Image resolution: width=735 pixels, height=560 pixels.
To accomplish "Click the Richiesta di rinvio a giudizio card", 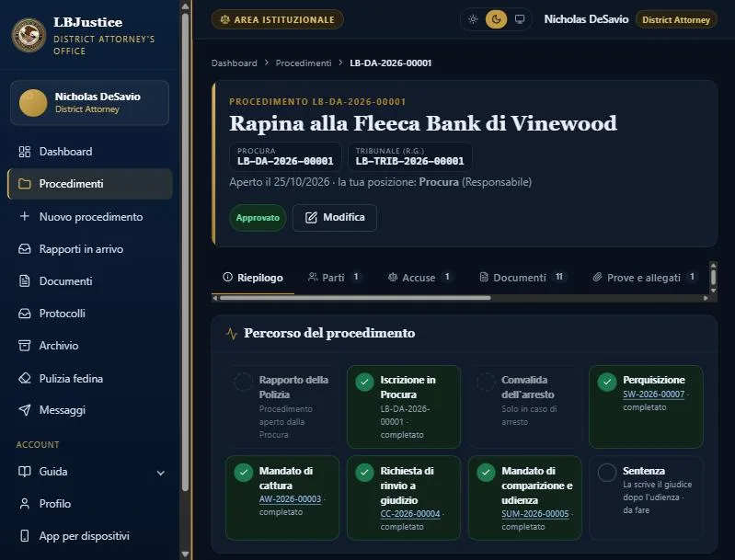I will tap(404, 497).
